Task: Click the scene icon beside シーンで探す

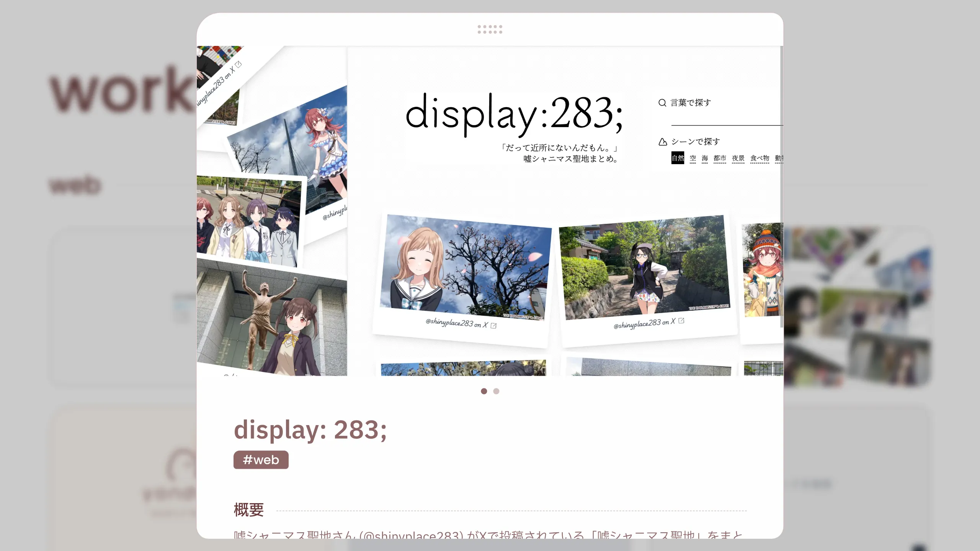Action: click(663, 142)
